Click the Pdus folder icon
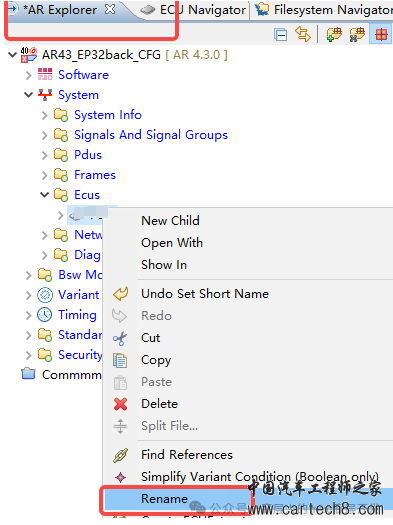This screenshot has height=525, width=393. pos(61,155)
